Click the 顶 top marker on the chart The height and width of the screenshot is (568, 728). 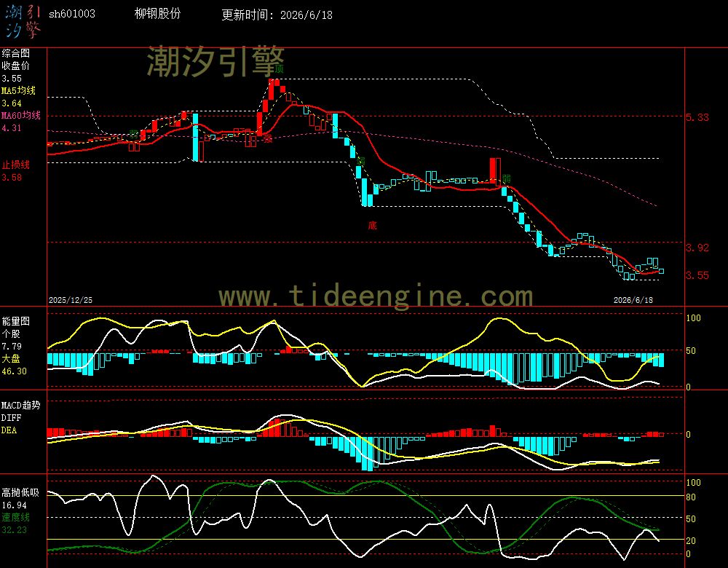pyautogui.click(x=279, y=69)
